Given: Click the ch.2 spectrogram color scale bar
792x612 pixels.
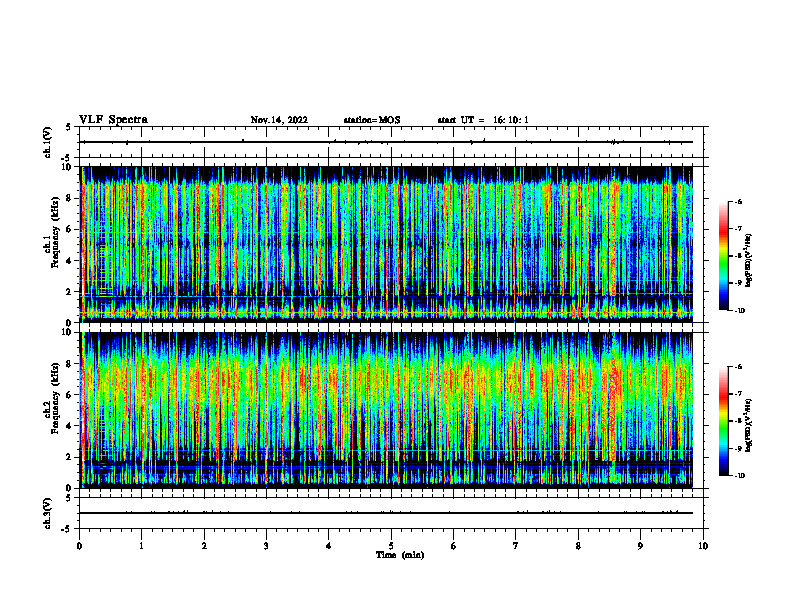Looking at the screenshot, I should pyautogui.click(x=724, y=421).
